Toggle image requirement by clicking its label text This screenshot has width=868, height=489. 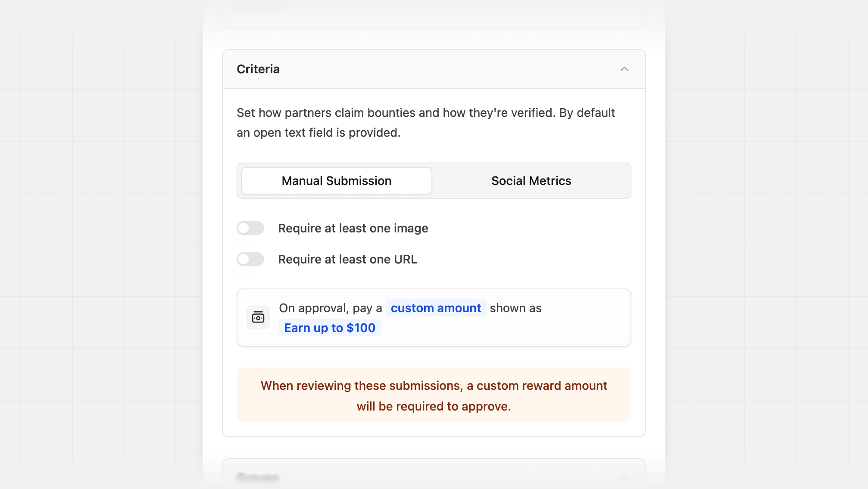(353, 228)
